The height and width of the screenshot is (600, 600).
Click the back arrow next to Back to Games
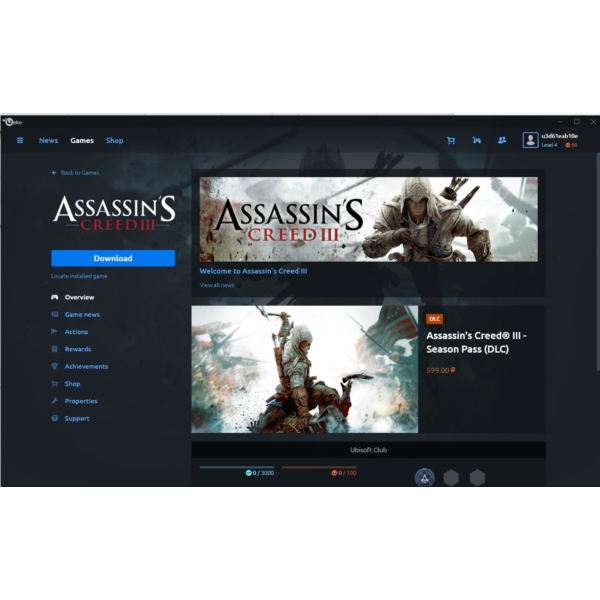coord(54,173)
